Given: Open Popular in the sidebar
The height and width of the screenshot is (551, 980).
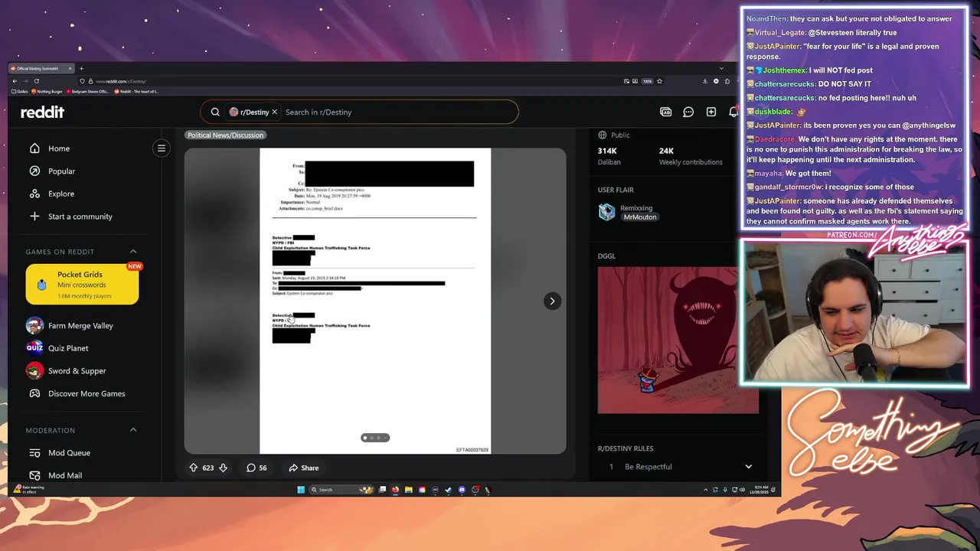Looking at the screenshot, I should point(61,171).
